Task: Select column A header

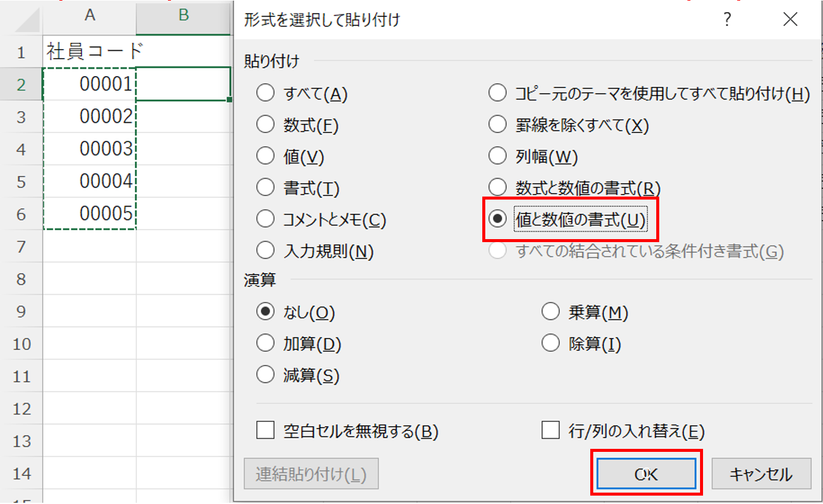Action: coord(90,16)
